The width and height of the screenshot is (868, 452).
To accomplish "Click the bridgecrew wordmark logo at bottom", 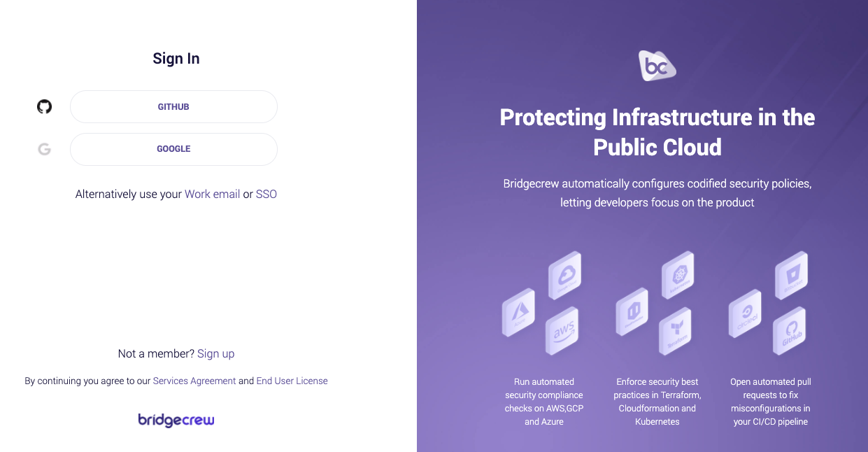I will [x=176, y=420].
